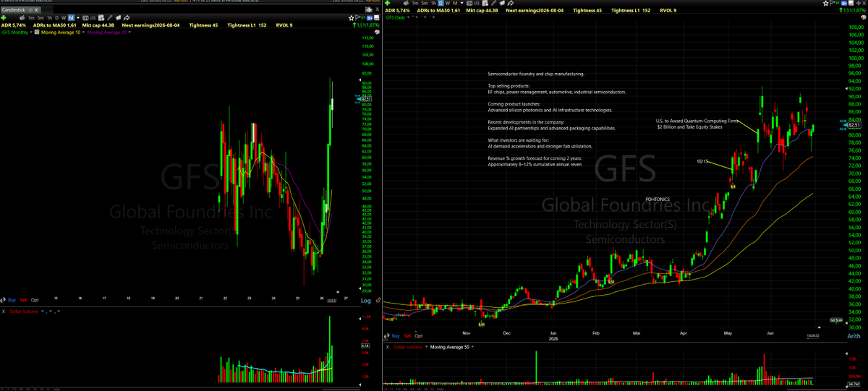Select pencil drawing tool on right chart
The height and width of the screenshot is (391, 868).
click(493, 3)
